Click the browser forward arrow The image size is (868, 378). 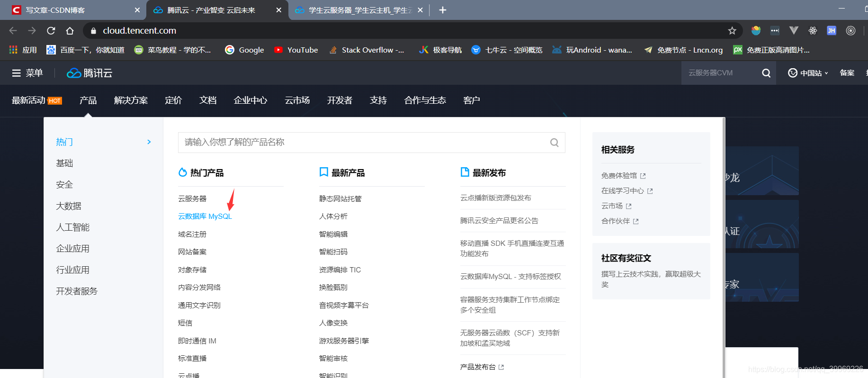pyautogui.click(x=32, y=30)
